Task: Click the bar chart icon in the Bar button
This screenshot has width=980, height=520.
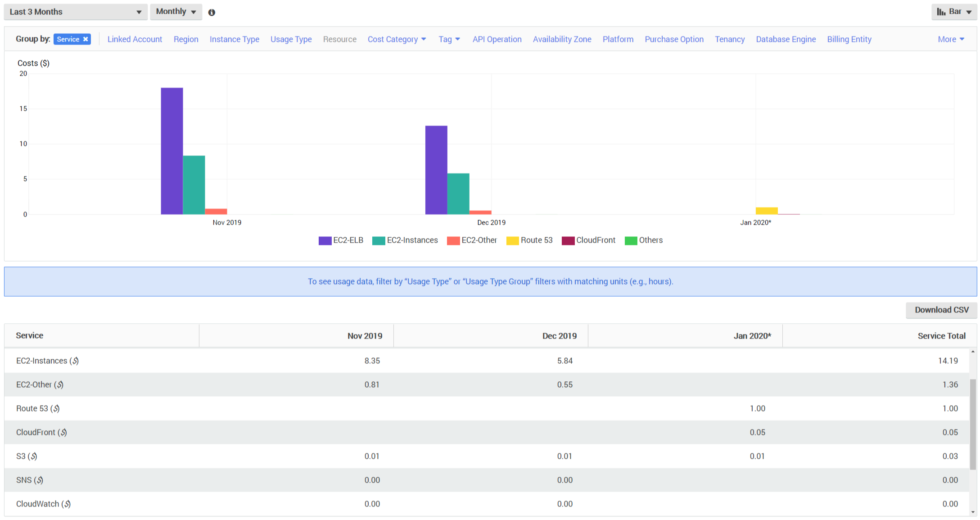Action: click(x=941, y=12)
